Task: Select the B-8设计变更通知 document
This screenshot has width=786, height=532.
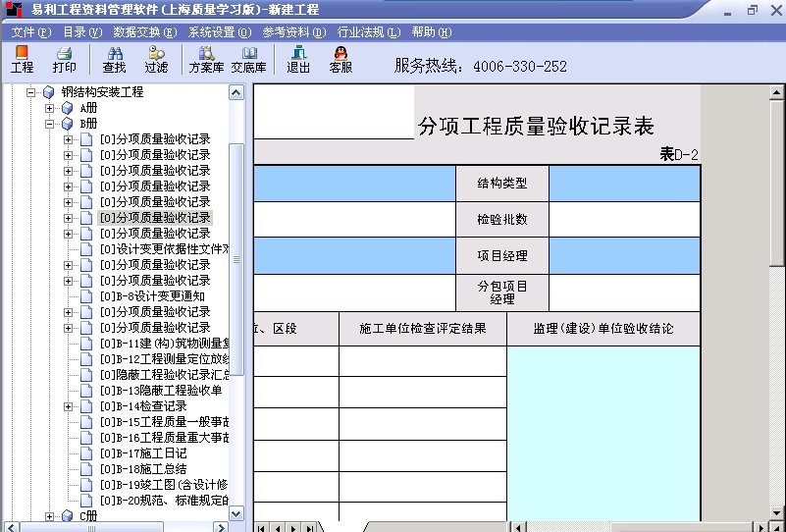Action: point(152,296)
